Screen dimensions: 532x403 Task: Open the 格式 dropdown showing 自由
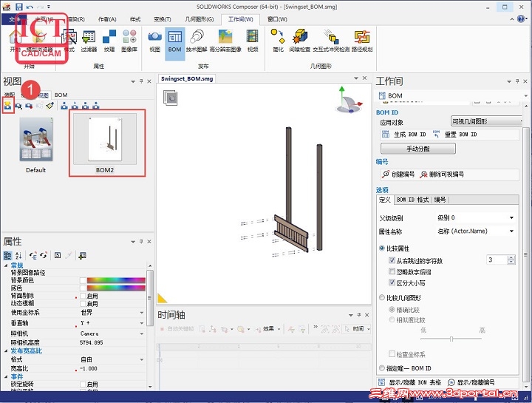click(112, 359)
